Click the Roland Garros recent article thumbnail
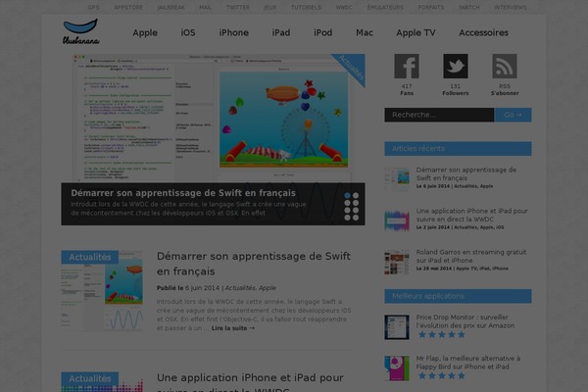The image size is (588, 392). click(397, 263)
